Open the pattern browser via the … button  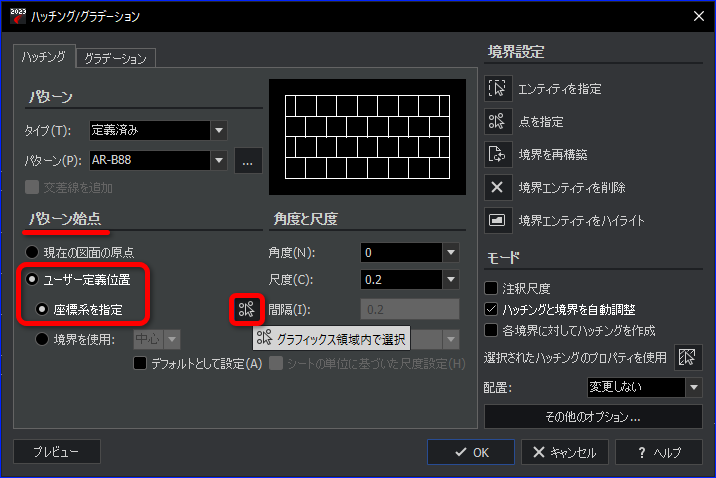pyautogui.click(x=248, y=161)
